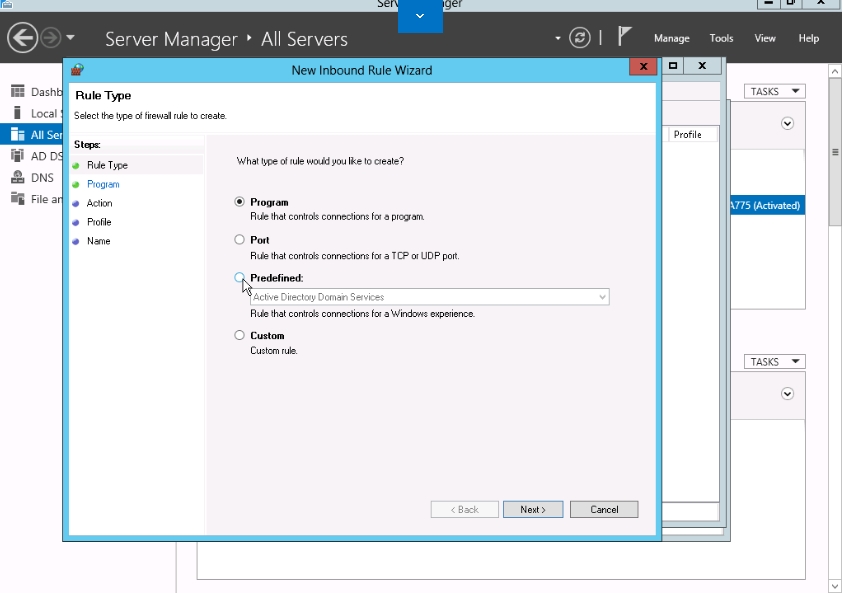Click the AD DS icon in sidebar
Screen dimensions: 843x593
click(x=18, y=156)
